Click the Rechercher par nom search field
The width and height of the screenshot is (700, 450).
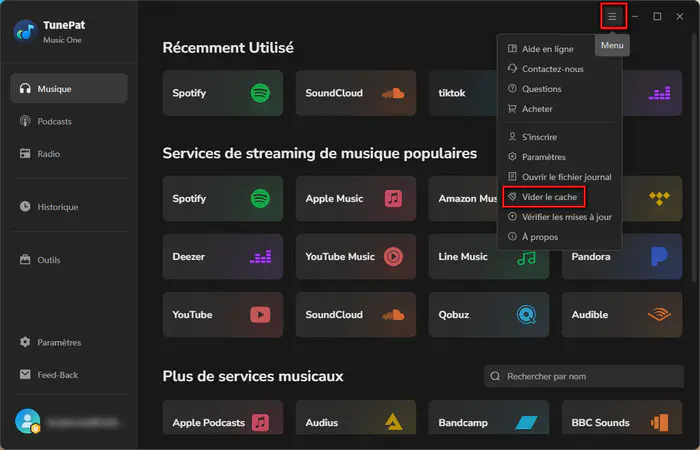(x=584, y=376)
